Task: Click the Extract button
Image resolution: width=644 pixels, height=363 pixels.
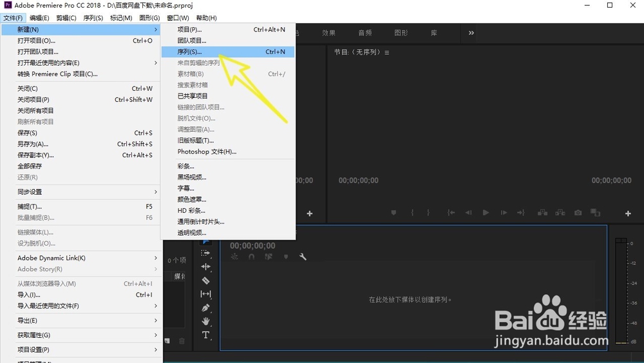Action: (560, 213)
